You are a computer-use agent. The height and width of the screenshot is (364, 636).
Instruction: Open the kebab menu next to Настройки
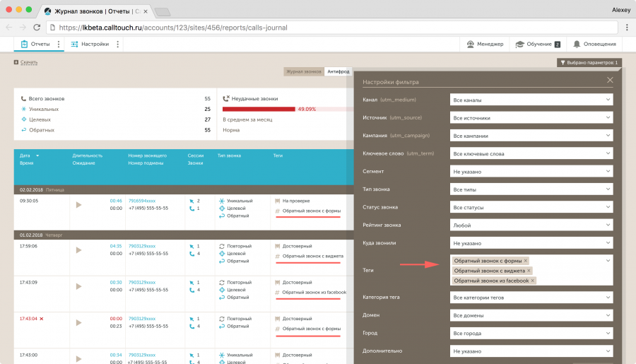click(x=118, y=44)
